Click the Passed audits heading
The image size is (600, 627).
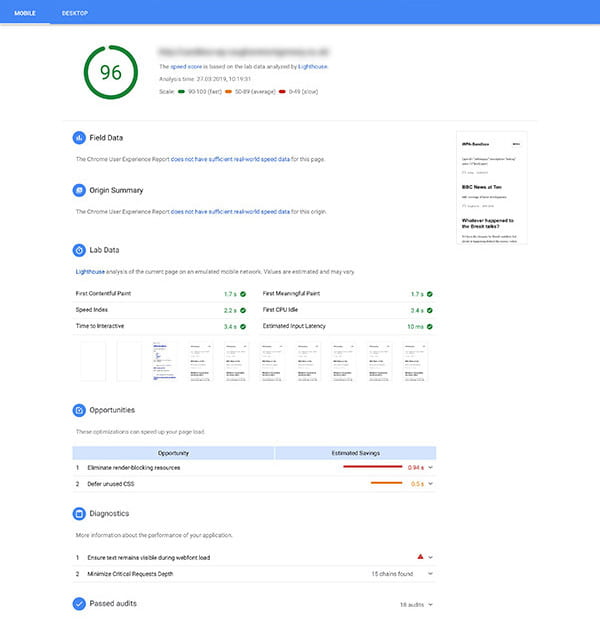click(113, 603)
